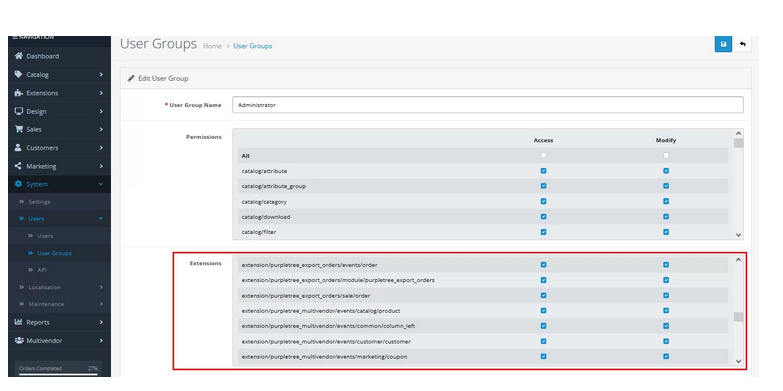Click the Extensions puzzle icon
The width and height of the screenshot is (783, 391).
[x=18, y=93]
